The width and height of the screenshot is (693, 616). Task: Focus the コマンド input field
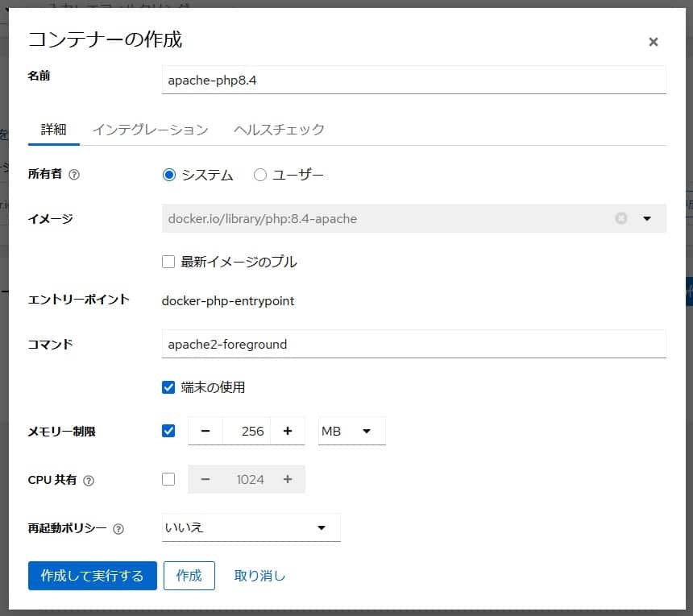point(413,344)
